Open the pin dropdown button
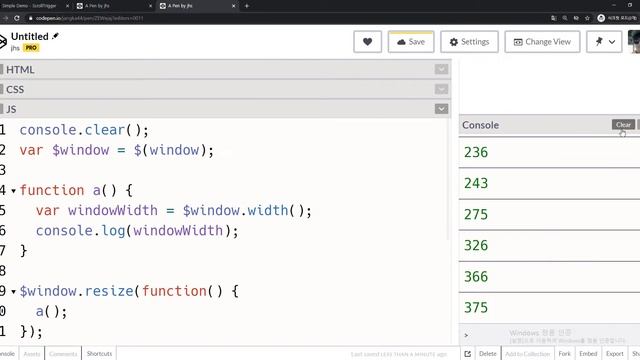The image size is (640, 360). point(604,42)
